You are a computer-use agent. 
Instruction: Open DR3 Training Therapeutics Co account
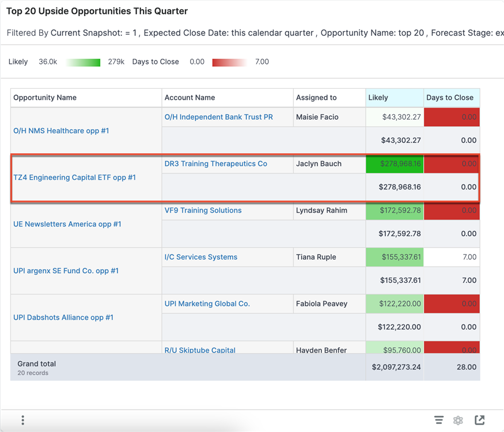(215, 164)
